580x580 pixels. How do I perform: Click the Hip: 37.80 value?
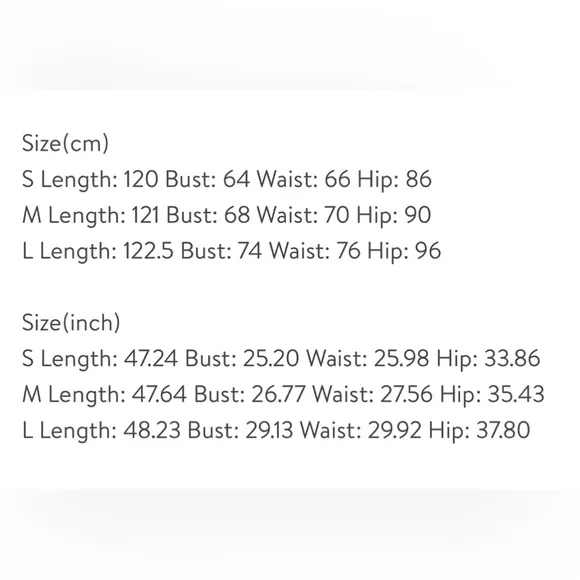point(480,431)
